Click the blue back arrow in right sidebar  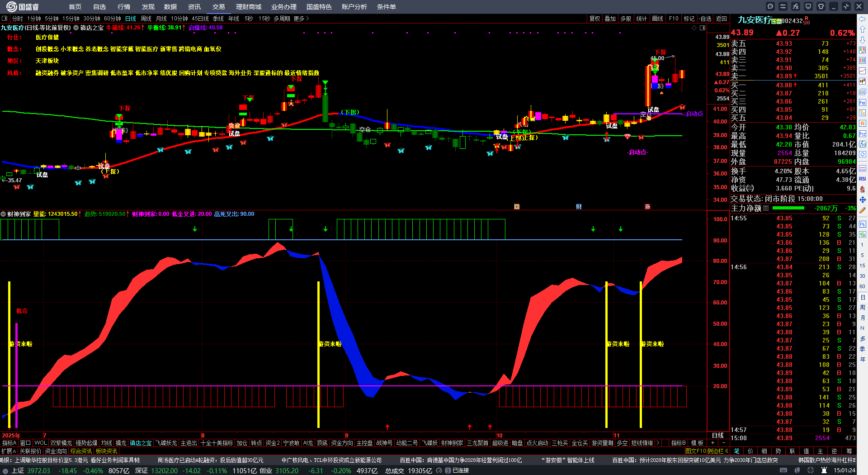point(863,19)
